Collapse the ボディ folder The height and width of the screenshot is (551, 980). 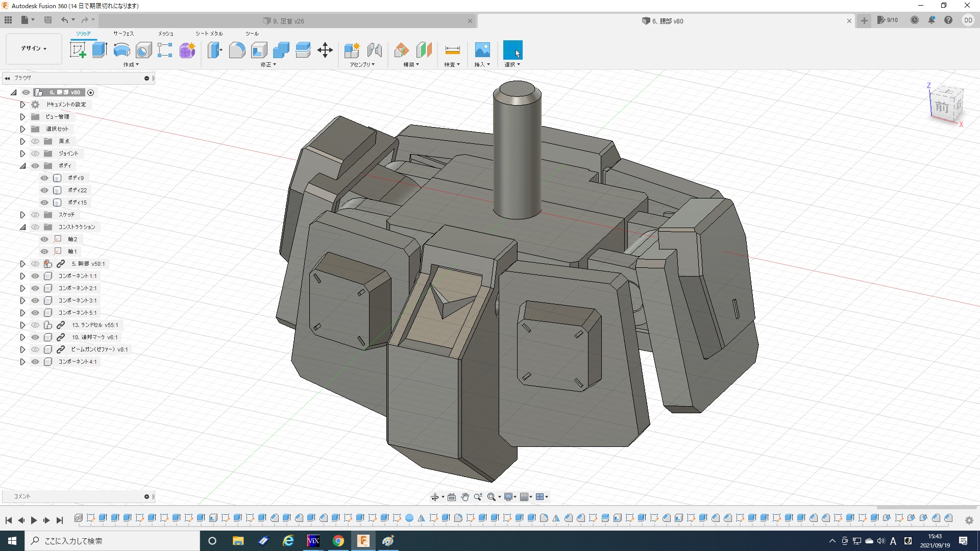(x=22, y=166)
